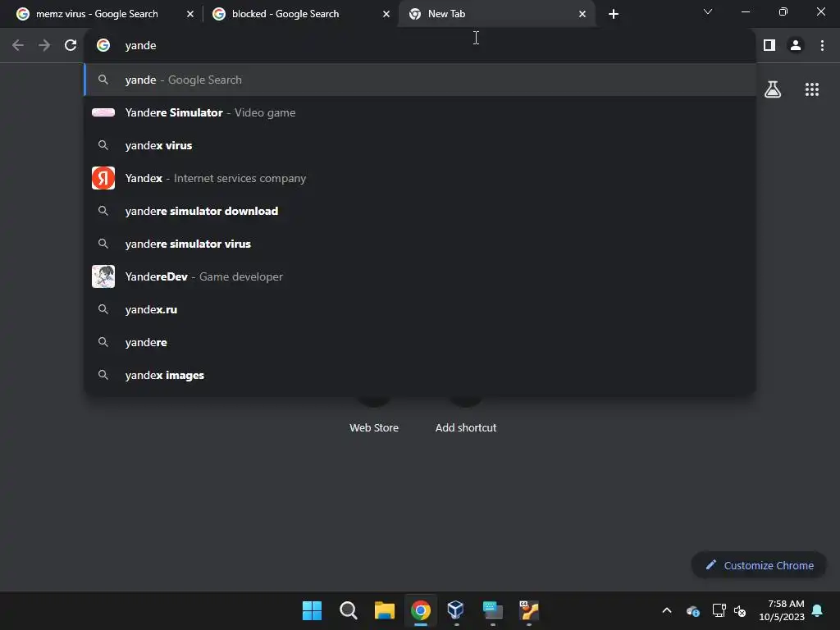The image size is (840, 630).
Task: Click the YandereDev avatar thumbnail
Action: pyautogui.click(x=103, y=276)
